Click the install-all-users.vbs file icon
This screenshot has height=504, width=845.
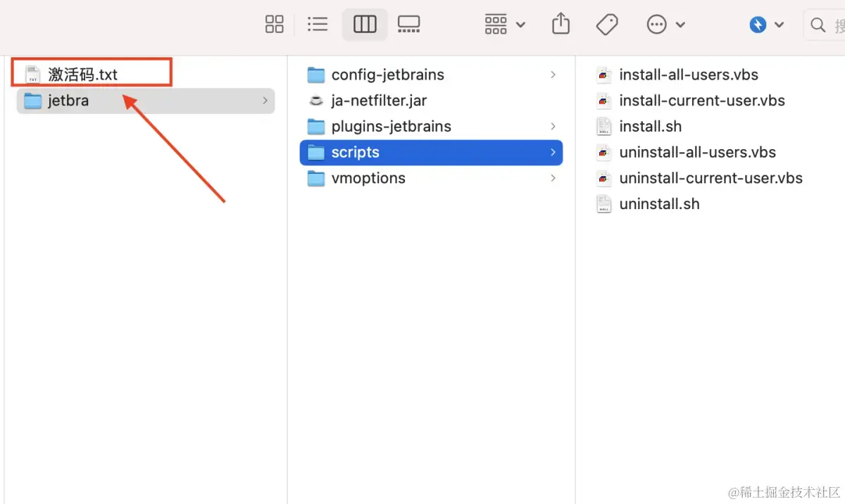(x=603, y=75)
